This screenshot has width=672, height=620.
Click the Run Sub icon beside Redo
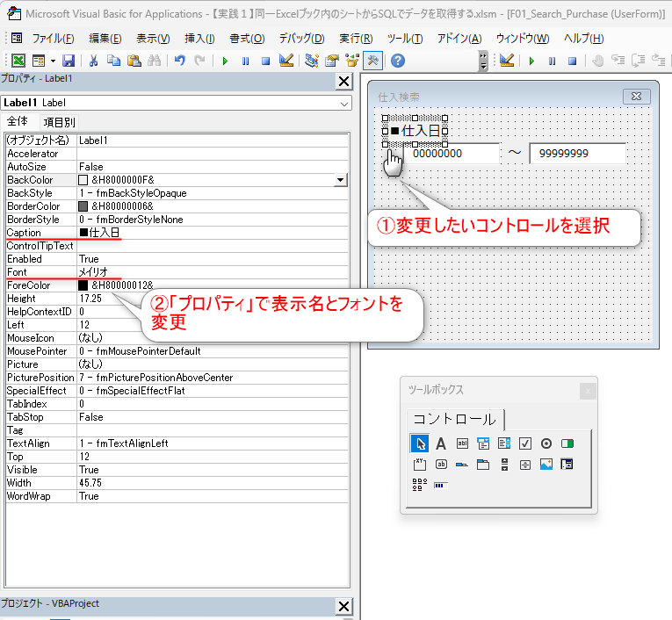click(x=225, y=61)
